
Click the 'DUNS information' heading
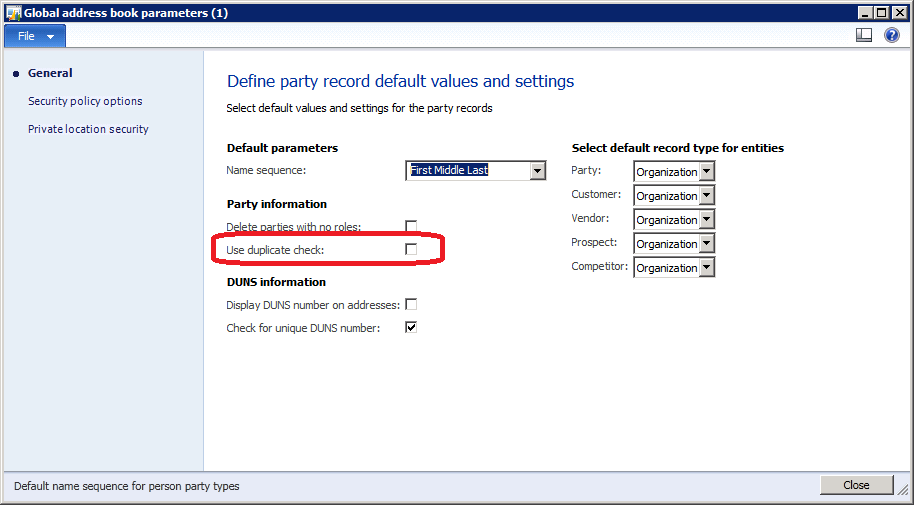point(276,282)
